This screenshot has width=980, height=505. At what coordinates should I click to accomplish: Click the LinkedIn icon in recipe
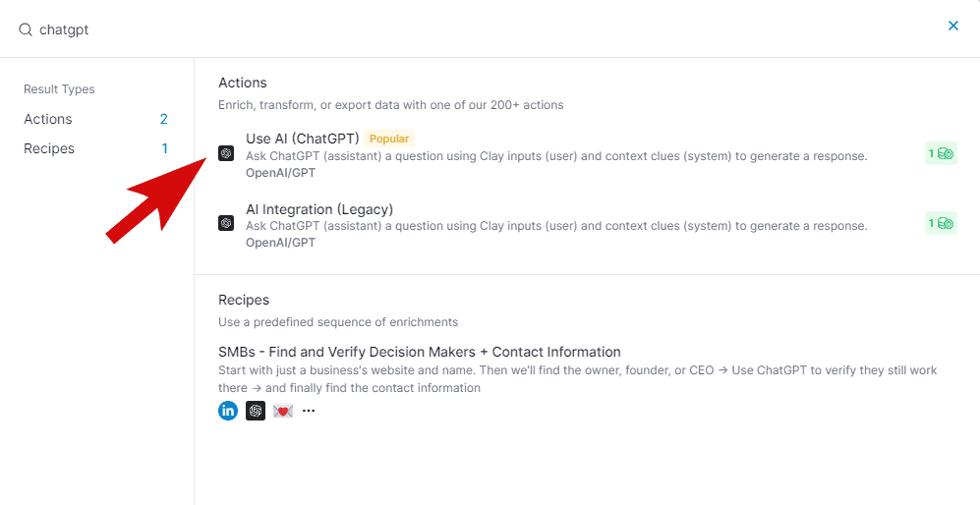(228, 411)
